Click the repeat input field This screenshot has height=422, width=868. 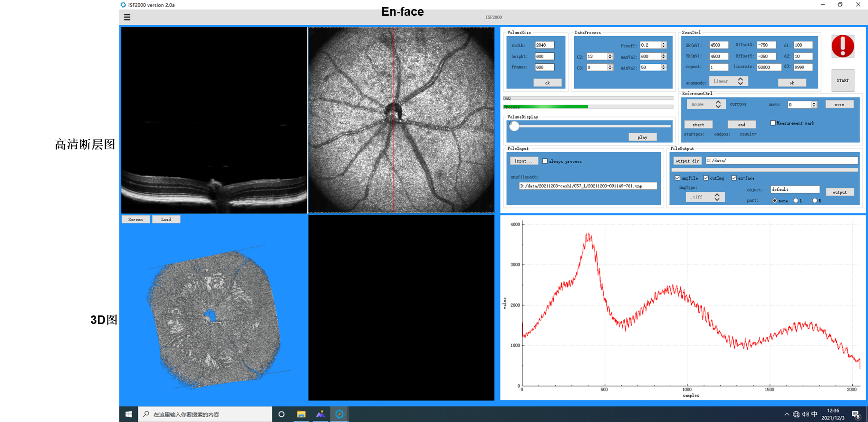click(719, 67)
